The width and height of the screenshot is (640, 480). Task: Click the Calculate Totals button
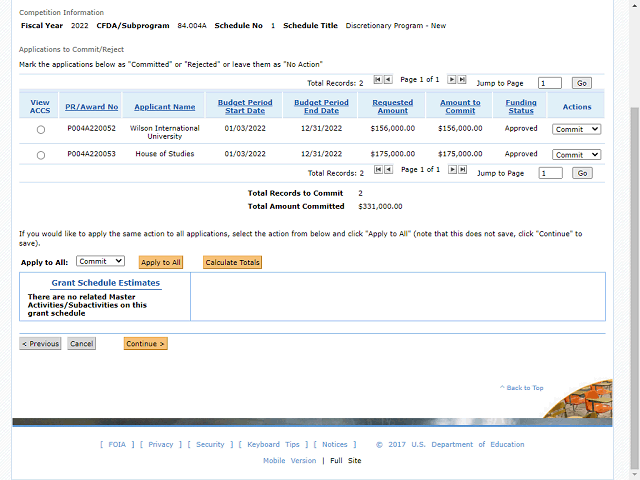pyautogui.click(x=232, y=262)
